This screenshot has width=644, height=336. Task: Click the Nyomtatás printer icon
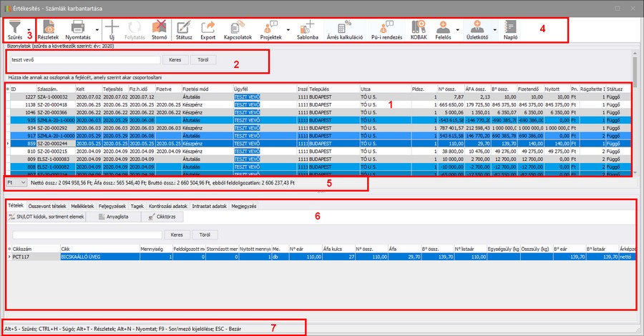[x=77, y=27]
